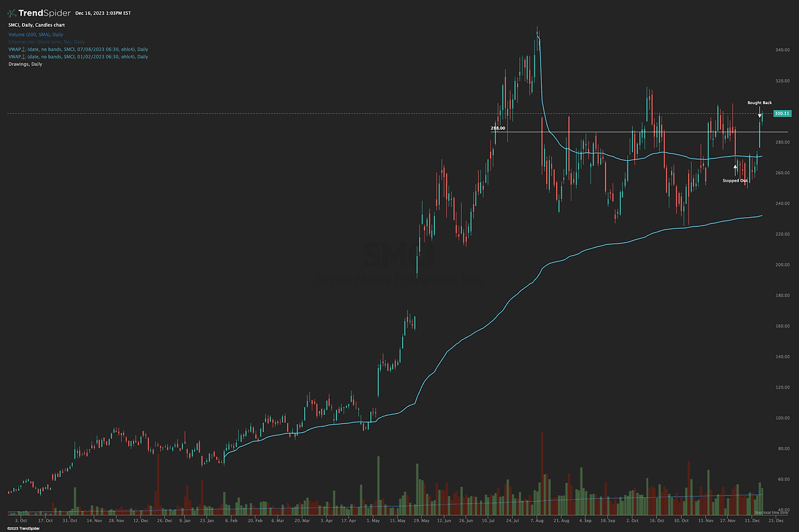Click the '3. Oct' date axis label
Screen dimensions: 799x532
pyautogui.click(x=21, y=520)
